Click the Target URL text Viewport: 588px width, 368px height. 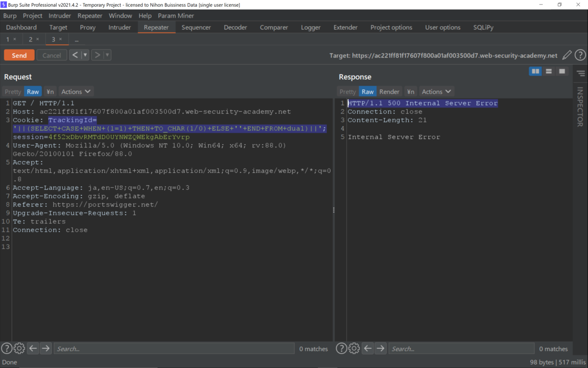pos(443,55)
